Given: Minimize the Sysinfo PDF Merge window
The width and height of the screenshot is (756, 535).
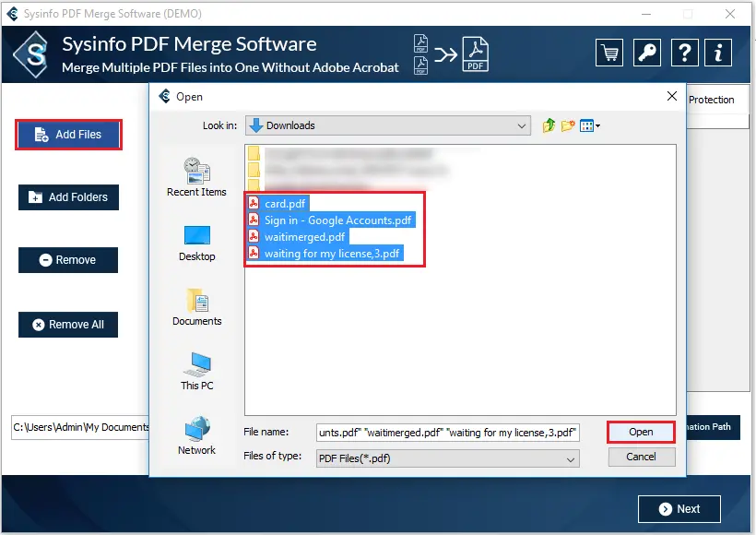Looking at the screenshot, I should click(x=646, y=14).
